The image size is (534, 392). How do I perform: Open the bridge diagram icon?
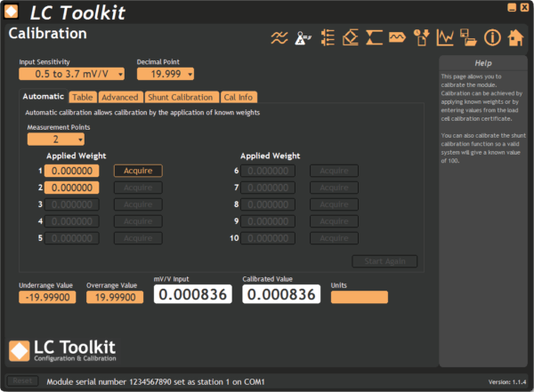point(351,37)
